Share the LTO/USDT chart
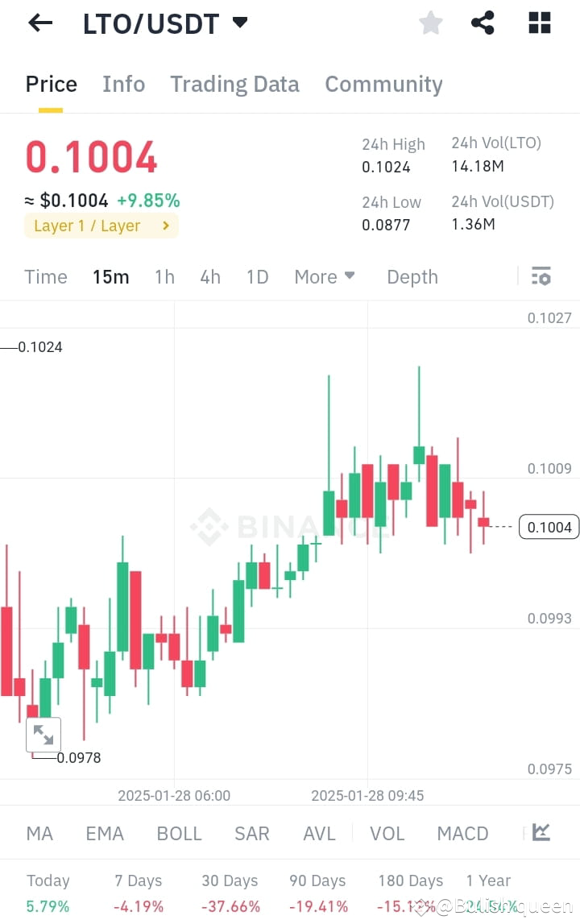 pyautogui.click(x=483, y=23)
